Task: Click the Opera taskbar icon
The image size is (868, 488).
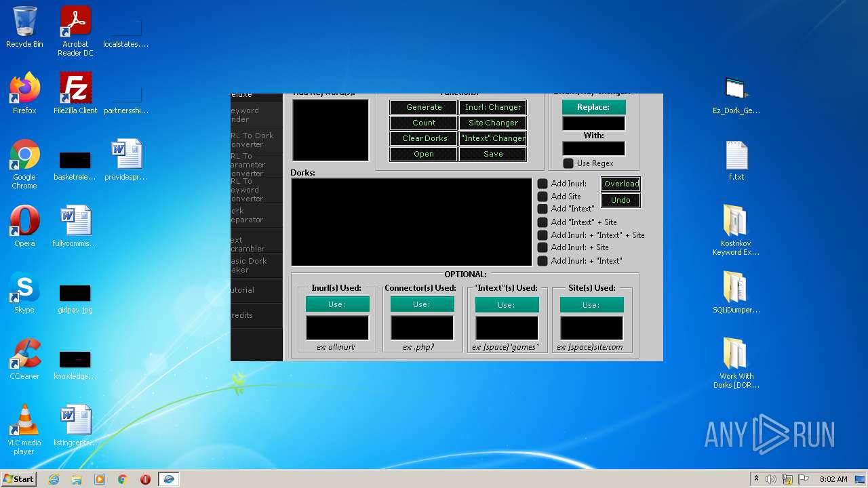Action: point(145,479)
